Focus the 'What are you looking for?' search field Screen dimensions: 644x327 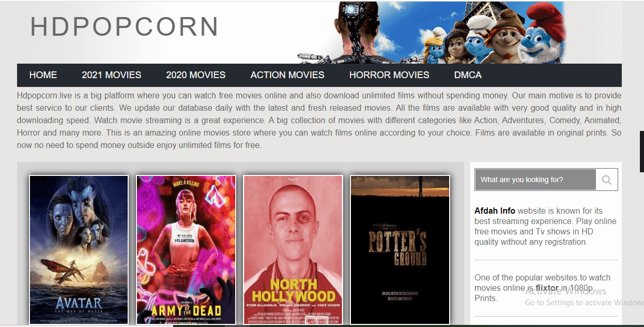coord(535,180)
